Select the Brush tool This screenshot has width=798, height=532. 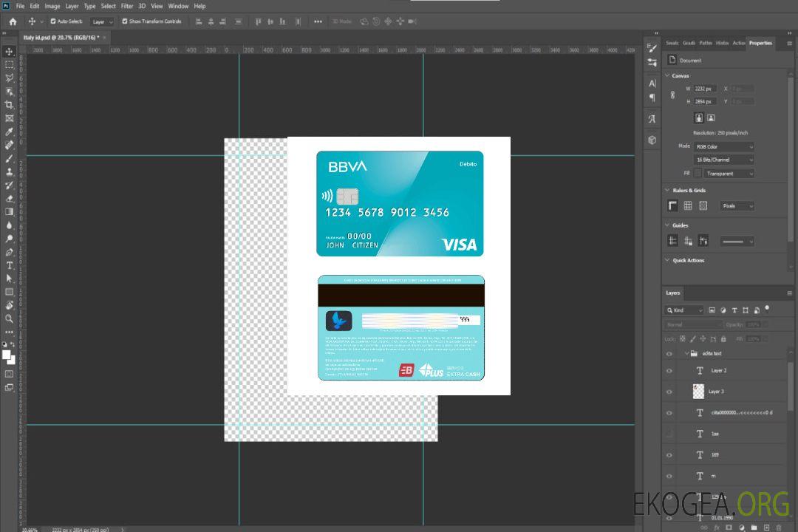coord(9,158)
